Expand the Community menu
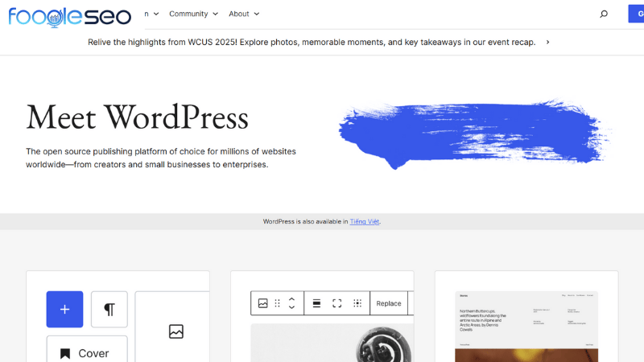644x362 pixels. [193, 14]
